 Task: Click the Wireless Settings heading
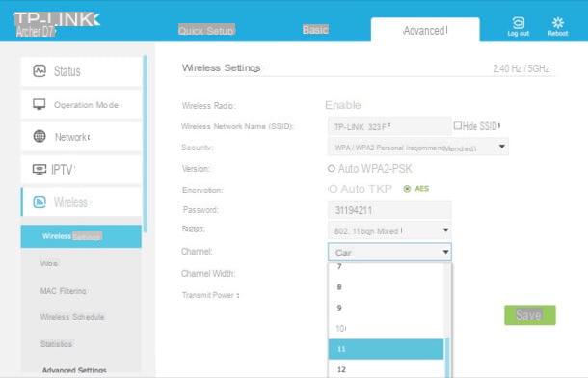tap(222, 67)
